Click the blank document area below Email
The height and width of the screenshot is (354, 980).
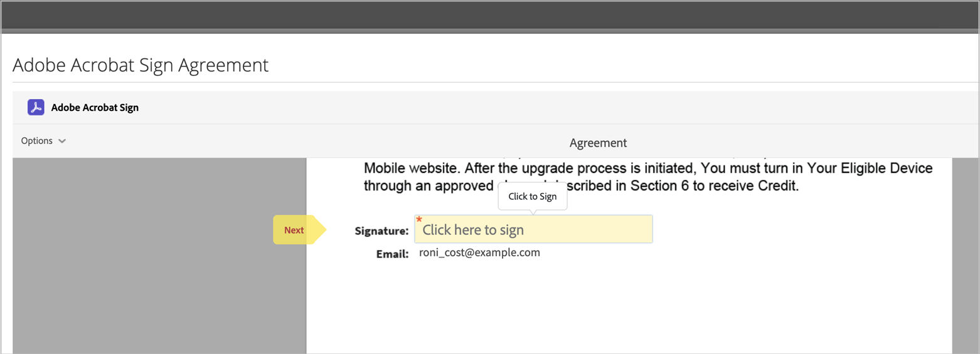(x=627, y=307)
